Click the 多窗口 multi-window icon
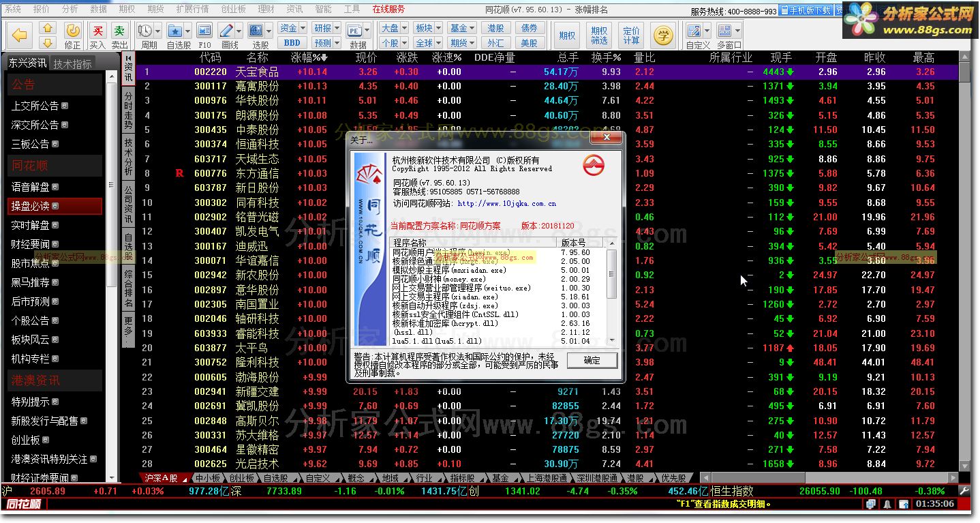The width and height of the screenshot is (980, 523). (724, 31)
